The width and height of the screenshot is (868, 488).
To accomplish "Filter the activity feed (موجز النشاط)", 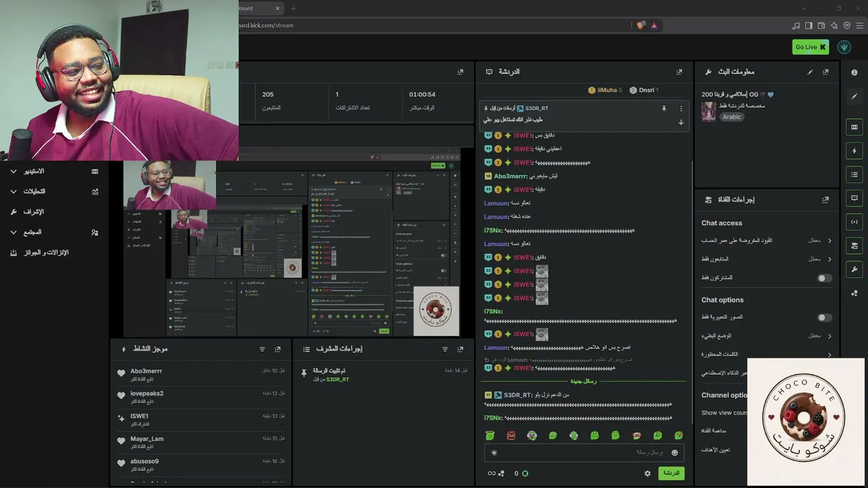I will click(x=262, y=349).
